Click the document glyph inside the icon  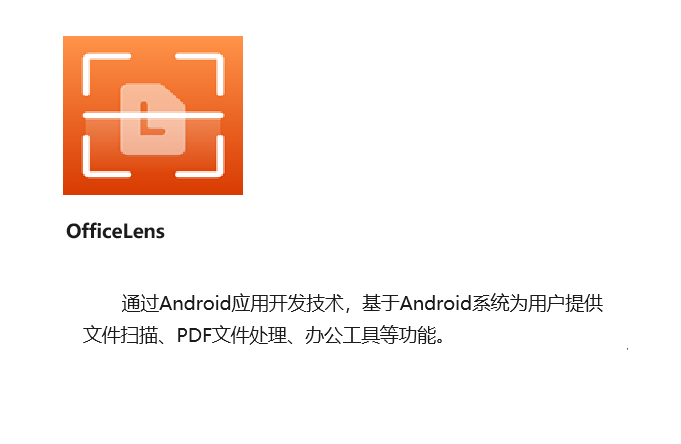coord(152,119)
